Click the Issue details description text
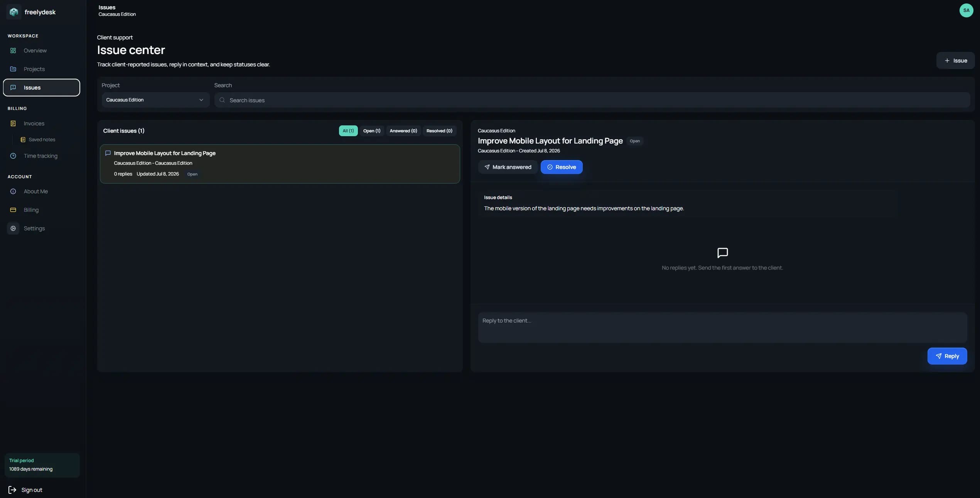Viewport: 980px width, 498px height. coord(584,208)
